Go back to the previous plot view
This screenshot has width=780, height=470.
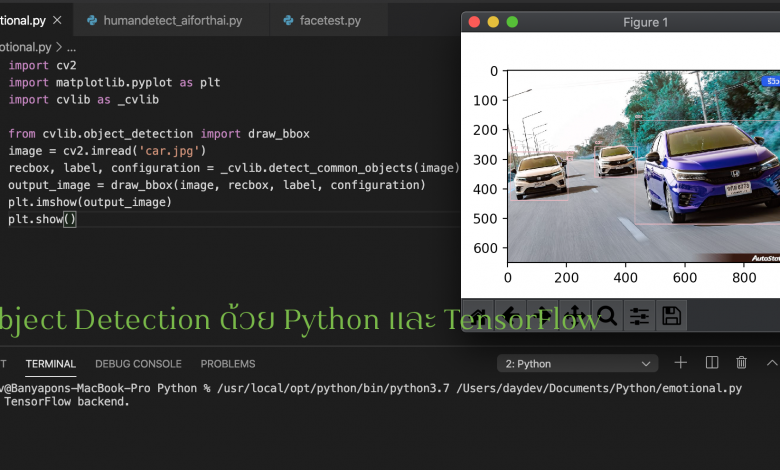coord(510,316)
